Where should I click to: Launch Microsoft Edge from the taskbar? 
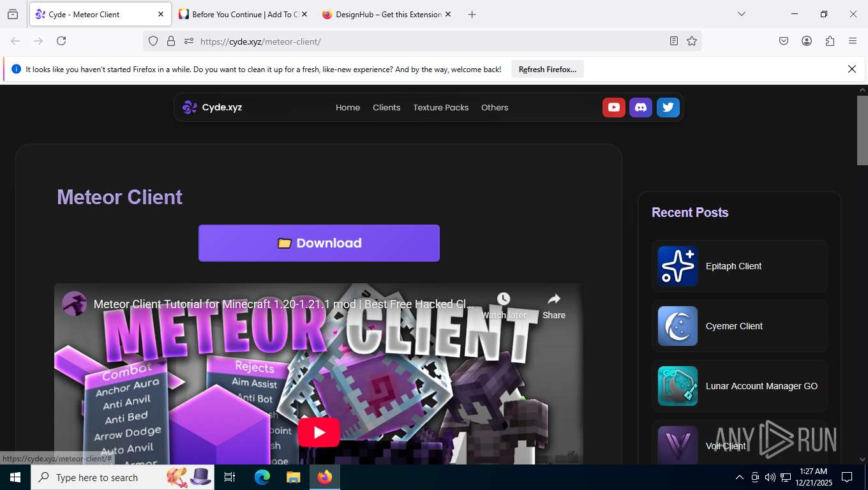coord(262,477)
